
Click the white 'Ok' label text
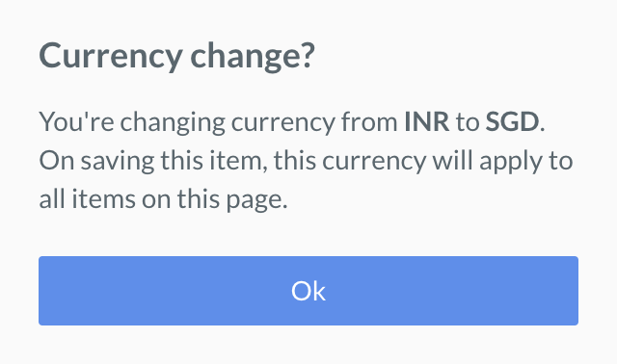pyautogui.click(x=308, y=291)
